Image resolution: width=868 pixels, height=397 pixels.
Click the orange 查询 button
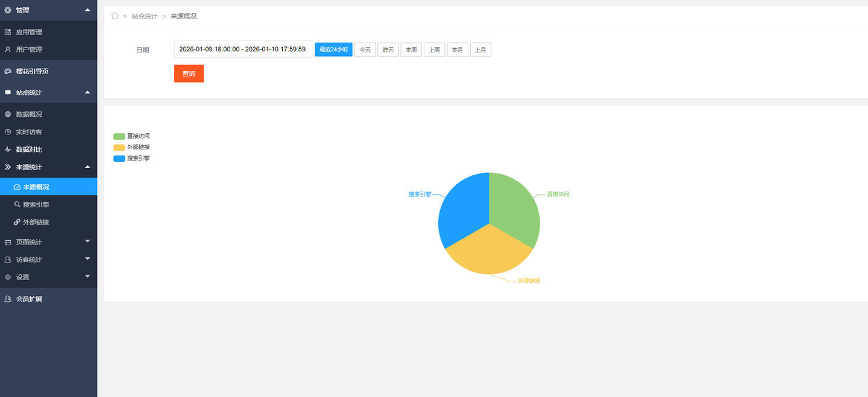pos(189,73)
